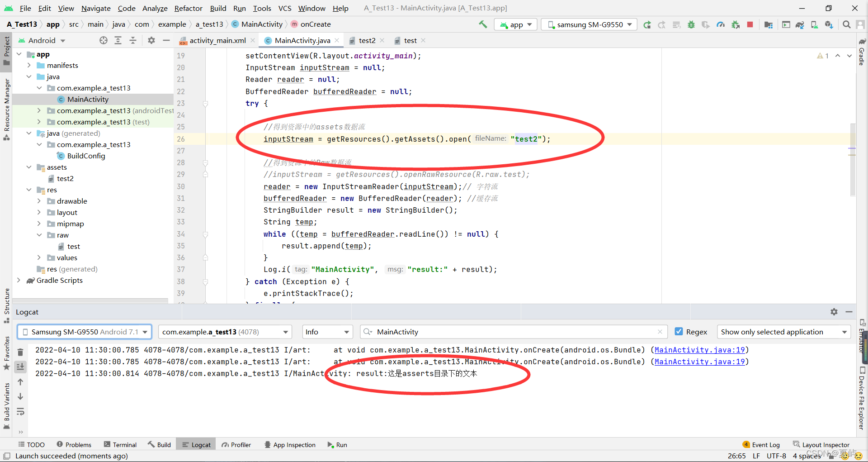Select BuildConfig in project tree
The image size is (868, 462).
coord(86,156)
